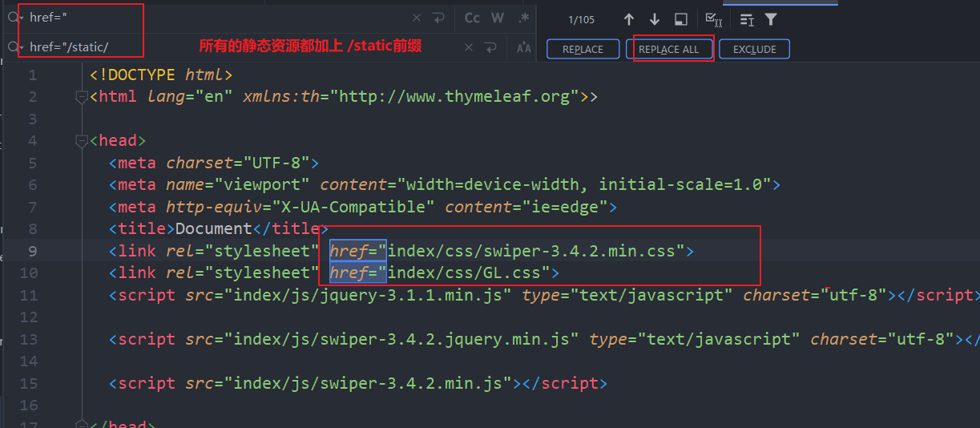Toggle Match Case (Cc) option
The image size is (980, 428).
tap(473, 18)
